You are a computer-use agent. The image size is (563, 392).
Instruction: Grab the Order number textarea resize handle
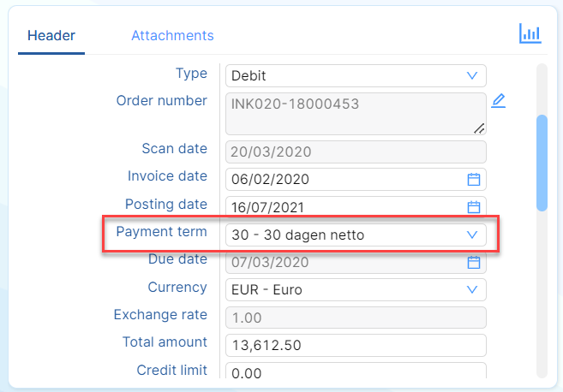click(x=479, y=128)
